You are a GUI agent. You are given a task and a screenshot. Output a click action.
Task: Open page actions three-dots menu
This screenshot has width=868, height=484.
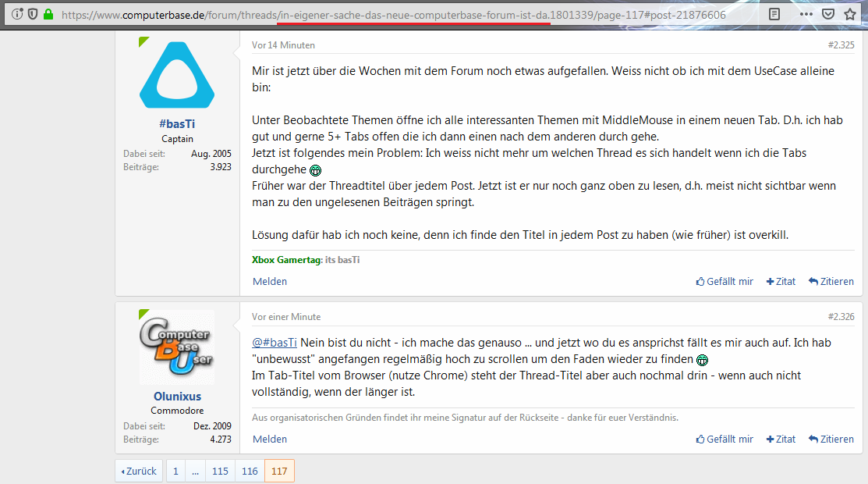point(806,14)
